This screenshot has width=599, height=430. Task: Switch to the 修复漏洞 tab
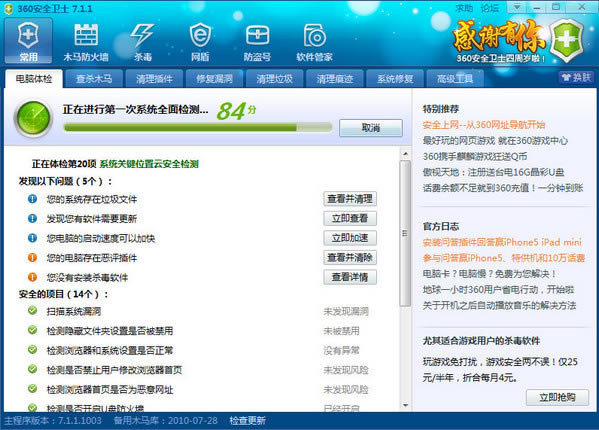click(214, 79)
